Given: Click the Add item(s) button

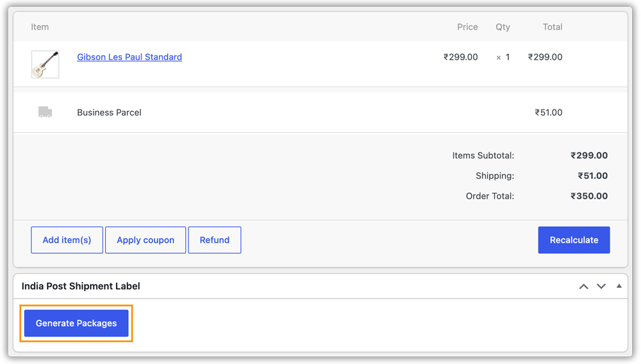Looking at the screenshot, I should pyautogui.click(x=67, y=240).
